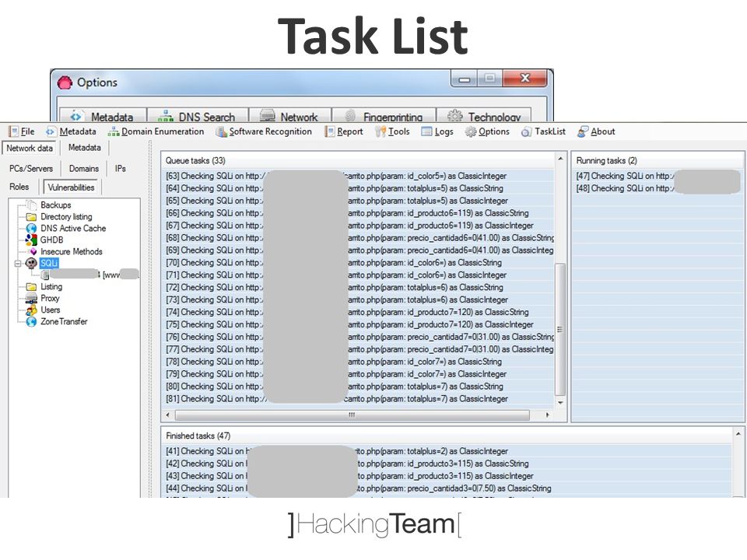The height and width of the screenshot is (560, 747).
Task: Open the TaskList menu item
Action: [x=544, y=131]
